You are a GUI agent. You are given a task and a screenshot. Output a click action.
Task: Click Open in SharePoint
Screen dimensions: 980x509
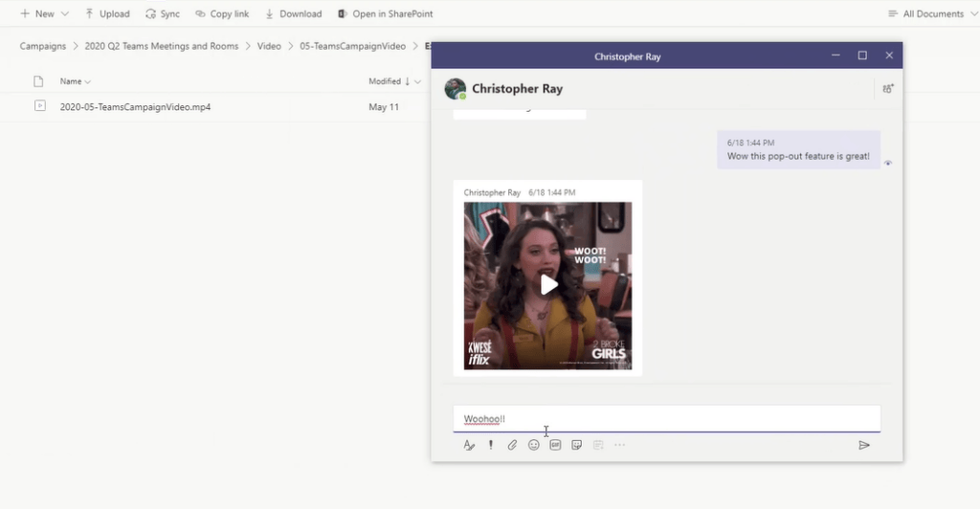(385, 14)
